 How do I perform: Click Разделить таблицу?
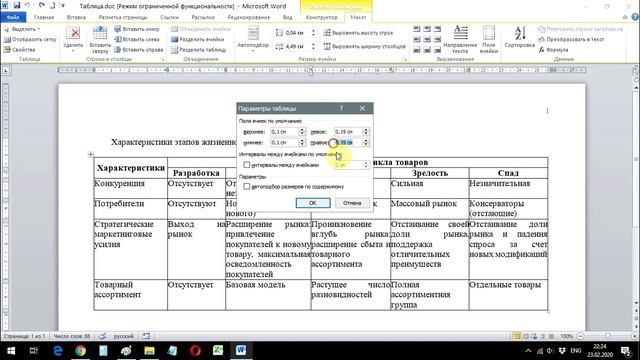tap(199, 50)
